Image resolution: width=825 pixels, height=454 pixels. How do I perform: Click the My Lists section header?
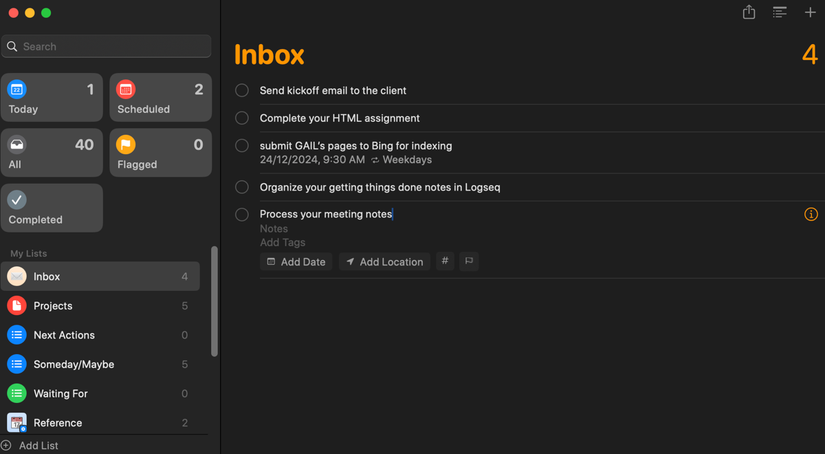tap(28, 254)
